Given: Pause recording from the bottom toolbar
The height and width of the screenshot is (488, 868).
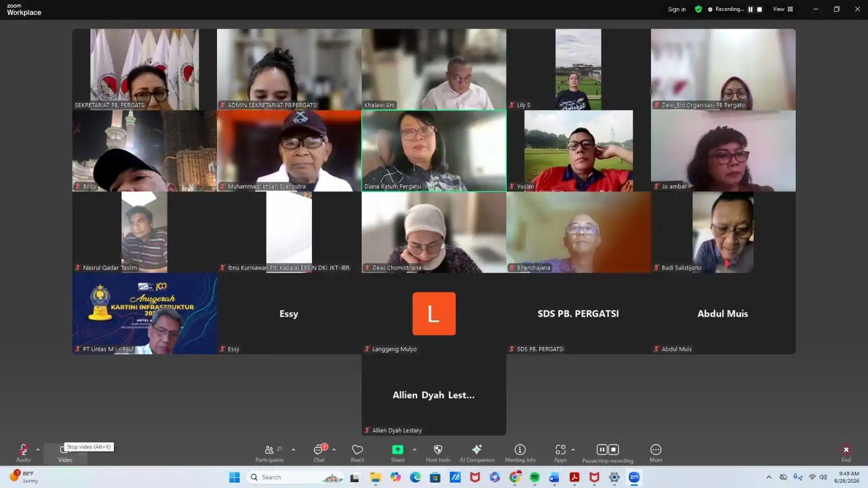Looking at the screenshot, I should (602, 450).
